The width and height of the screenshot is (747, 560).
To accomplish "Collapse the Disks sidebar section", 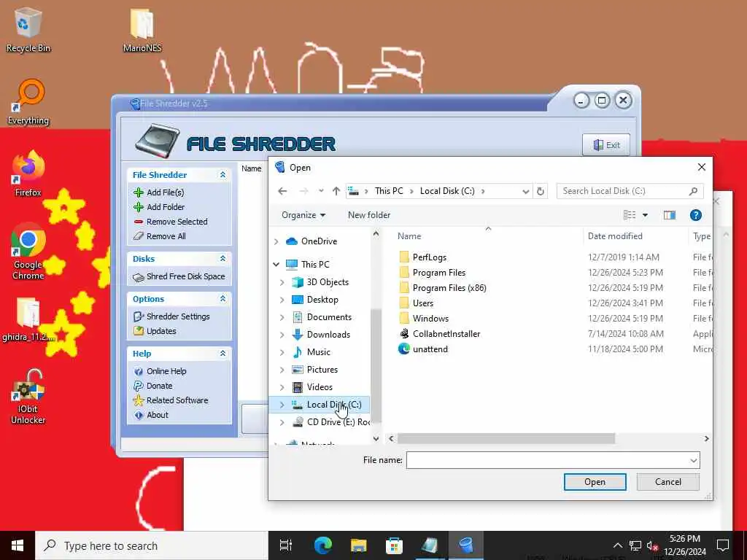I will [x=222, y=259].
